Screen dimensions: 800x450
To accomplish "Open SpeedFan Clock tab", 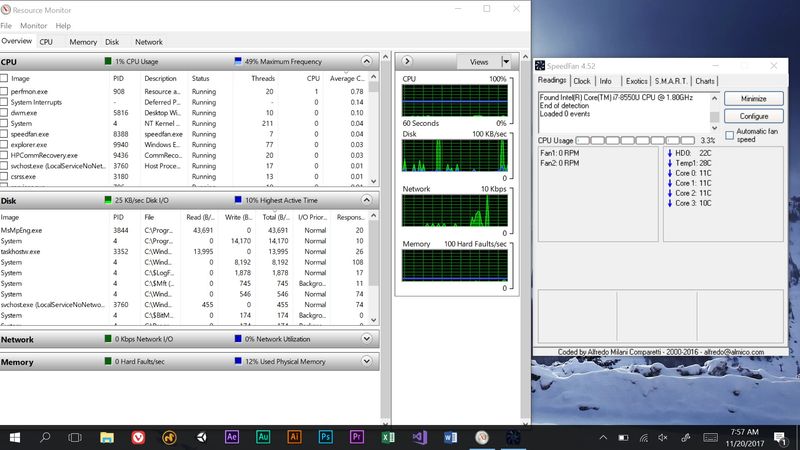I will point(582,81).
